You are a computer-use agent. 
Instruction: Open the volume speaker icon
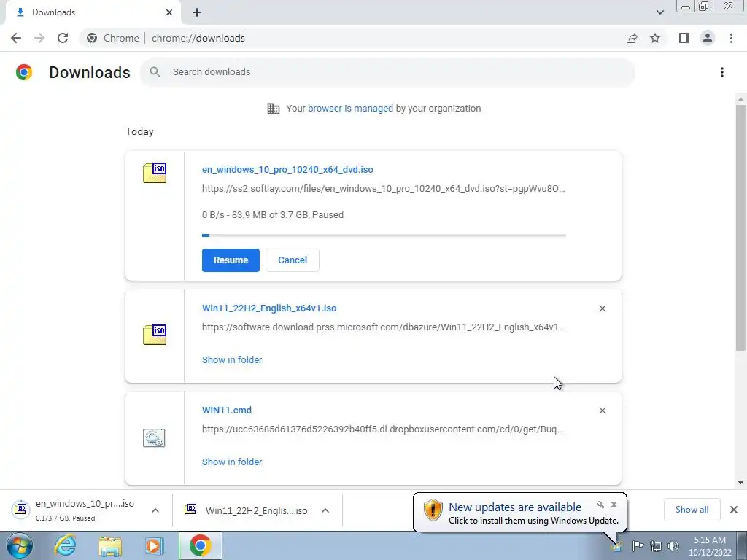pyautogui.click(x=673, y=545)
